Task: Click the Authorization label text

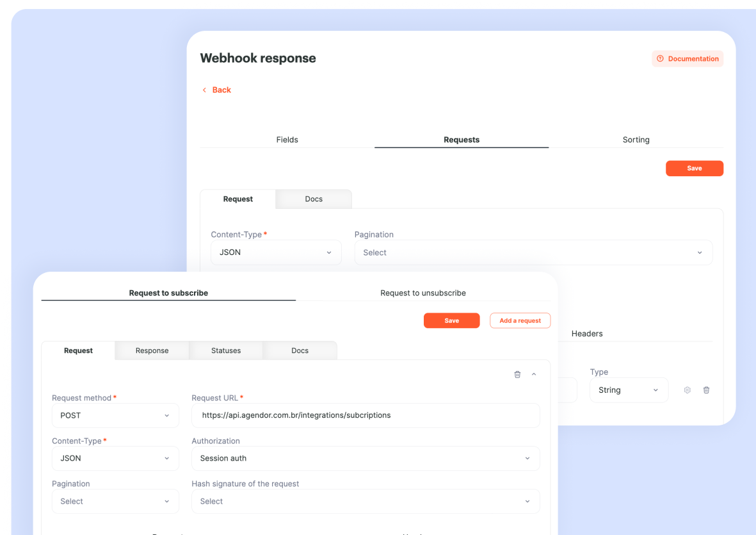Action: point(216,441)
